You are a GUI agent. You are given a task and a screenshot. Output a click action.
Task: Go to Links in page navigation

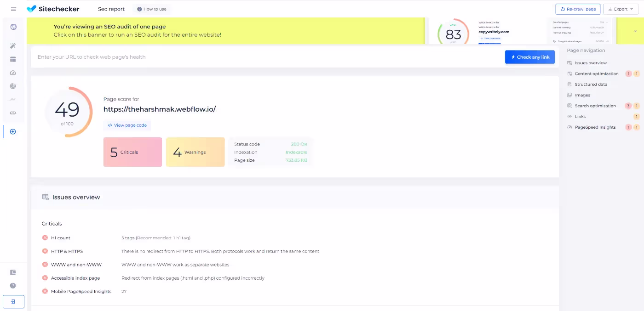pyautogui.click(x=580, y=117)
